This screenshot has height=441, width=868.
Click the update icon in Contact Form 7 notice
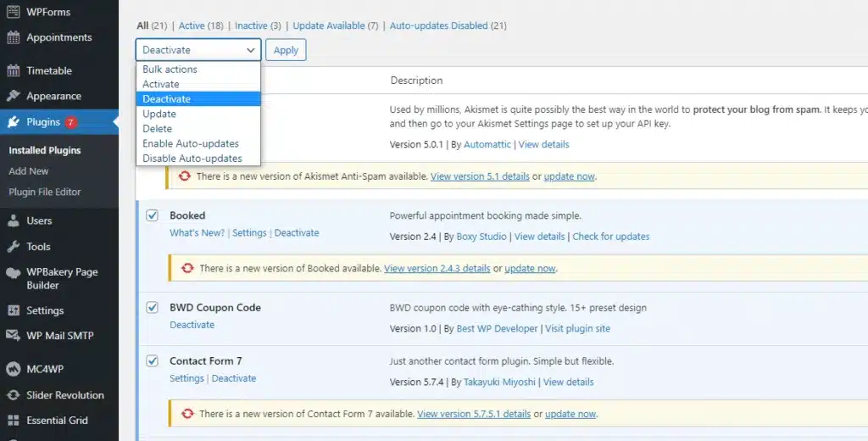point(187,414)
